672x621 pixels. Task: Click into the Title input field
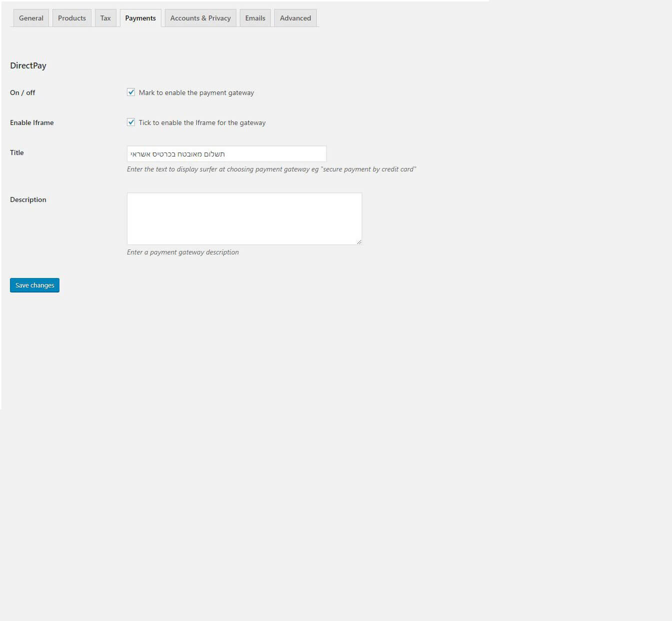[x=227, y=154]
